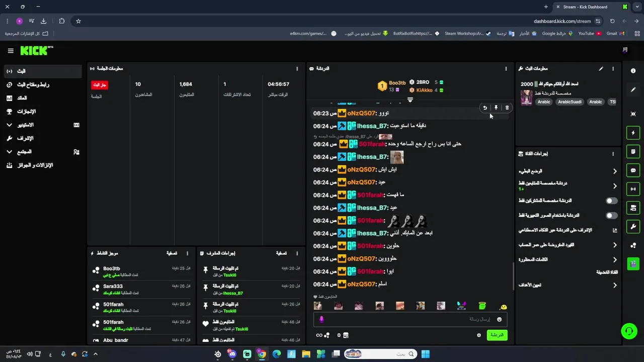Screen dimensions: 644x362
Task: Expand the Studio sidebar section
Action: [x=9, y=125]
